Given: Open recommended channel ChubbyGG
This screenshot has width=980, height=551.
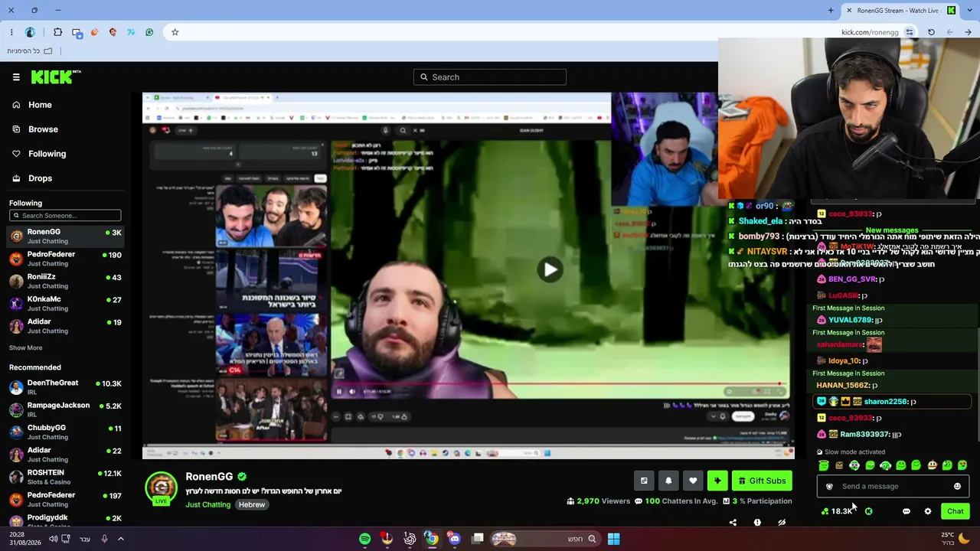Looking at the screenshot, I should click(x=65, y=432).
